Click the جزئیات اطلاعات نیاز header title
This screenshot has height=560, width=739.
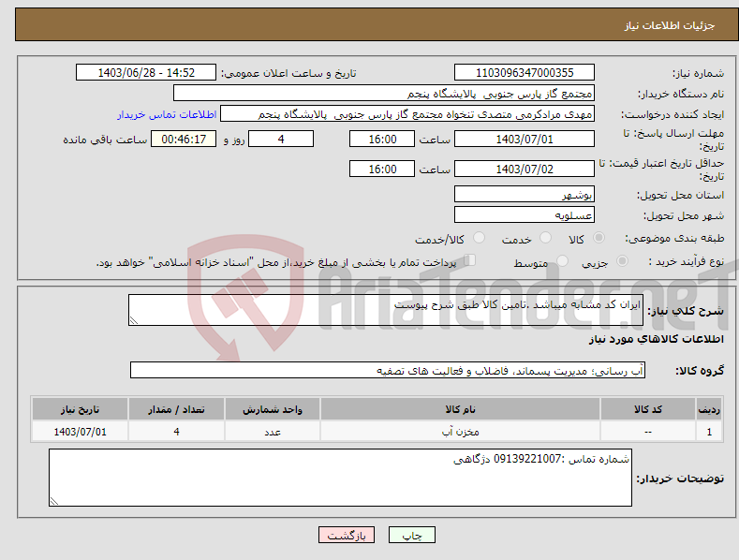pyautogui.click(x=670, y=25)
